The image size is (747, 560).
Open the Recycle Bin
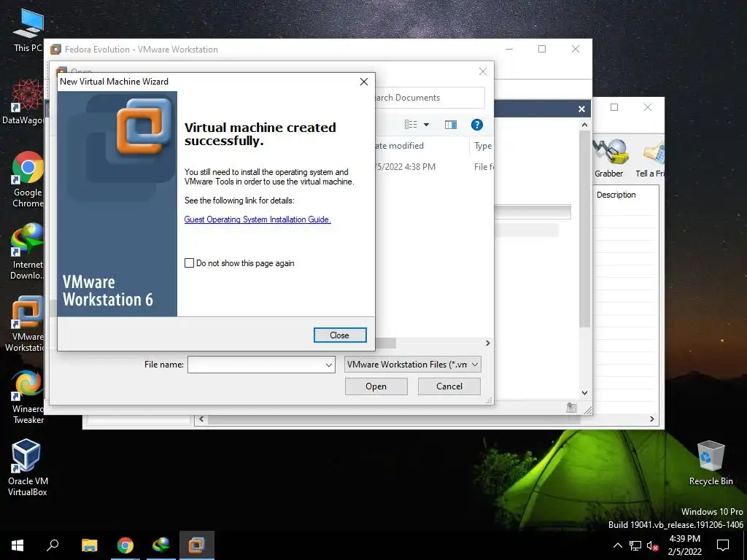(x=711, y=463)
